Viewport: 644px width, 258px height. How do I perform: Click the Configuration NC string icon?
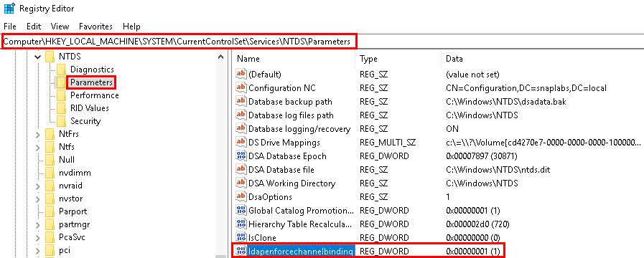tap(241, 87)
